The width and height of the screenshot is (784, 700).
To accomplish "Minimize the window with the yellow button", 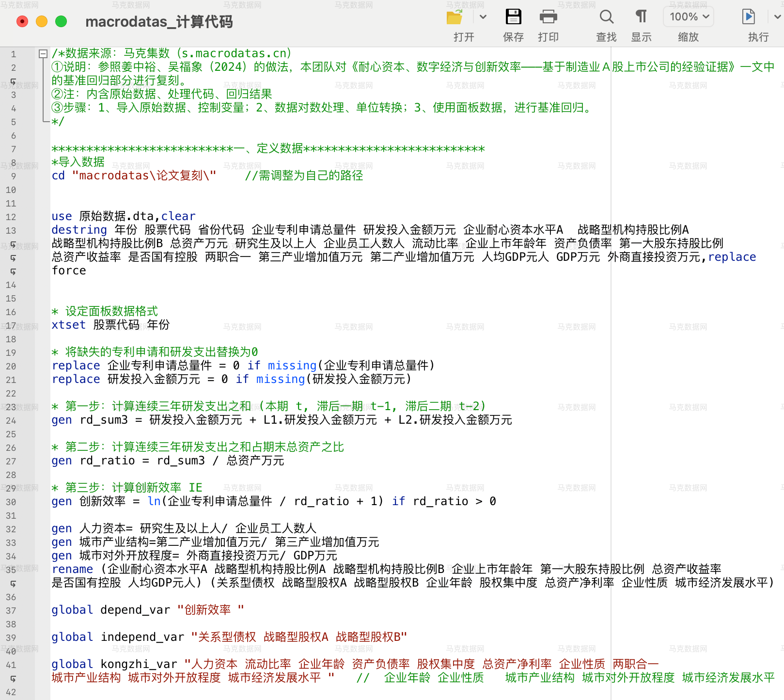I will coord(42,21).
